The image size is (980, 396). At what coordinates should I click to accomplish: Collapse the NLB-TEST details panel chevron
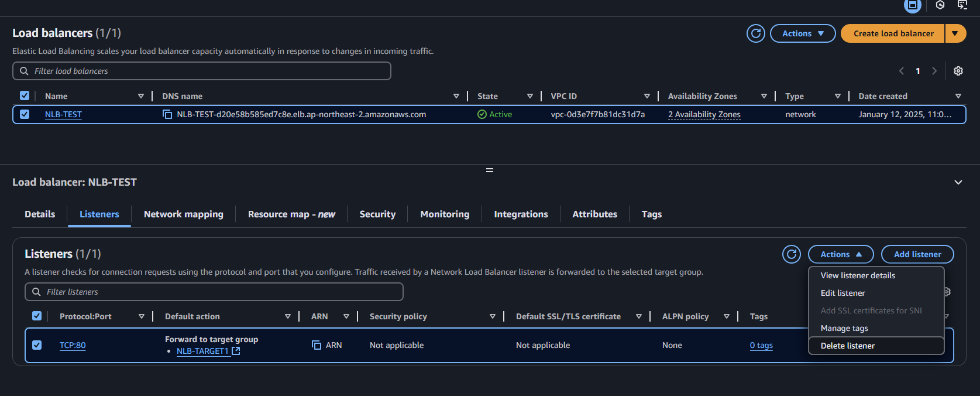[958, 182]
